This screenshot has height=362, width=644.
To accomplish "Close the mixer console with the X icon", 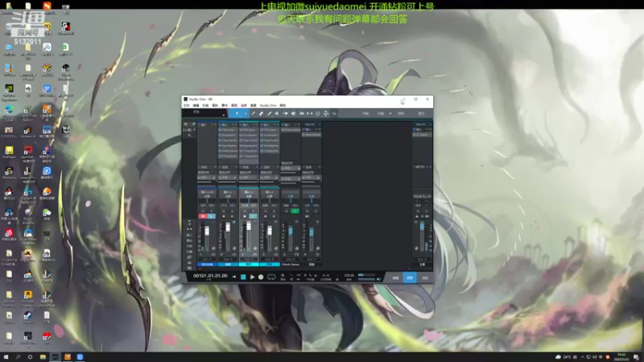I will (185, 125).
